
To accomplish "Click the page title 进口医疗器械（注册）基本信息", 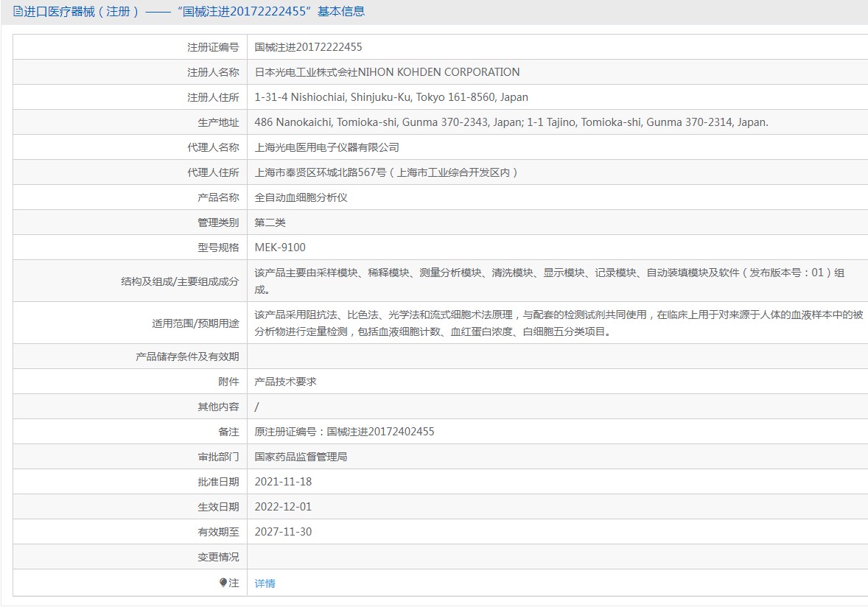I will pyautogui.click(x=195, y=12).
